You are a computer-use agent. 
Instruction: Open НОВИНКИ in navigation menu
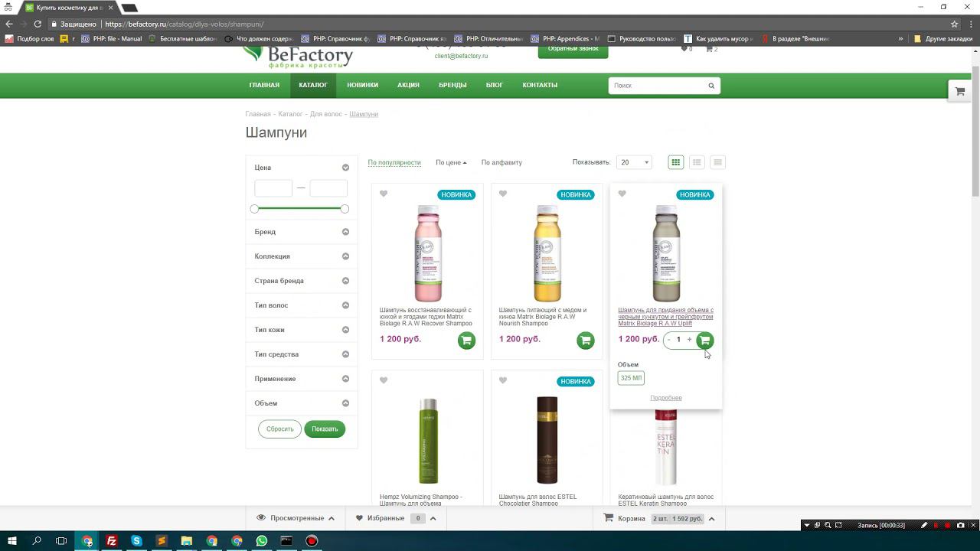point(362,85)
